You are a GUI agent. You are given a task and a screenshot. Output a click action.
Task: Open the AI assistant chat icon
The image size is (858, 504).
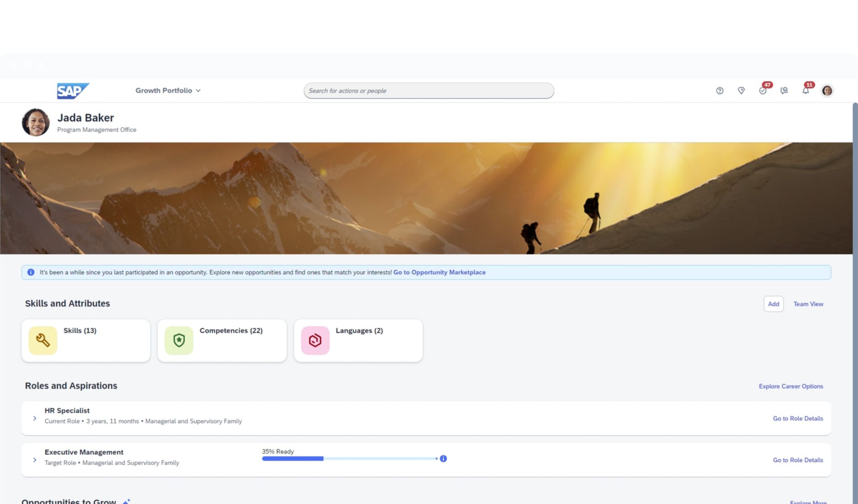pos(784,91)
